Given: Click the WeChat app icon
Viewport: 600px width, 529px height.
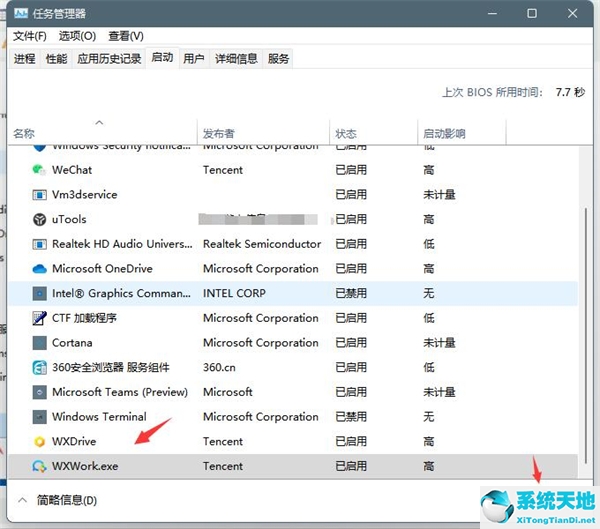Looking at the screenshot, I should (x=39, y=170).
